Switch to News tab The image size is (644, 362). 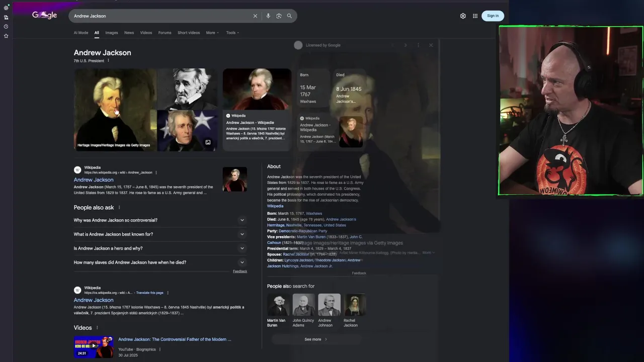[129, 33]
